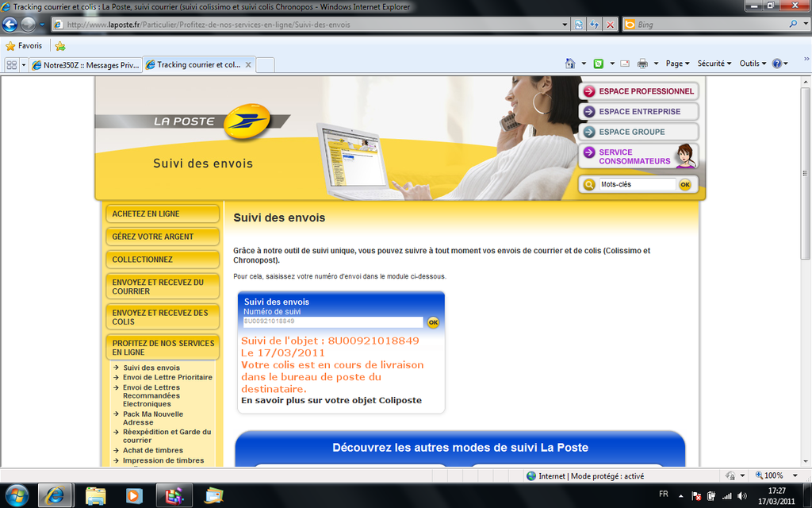Image resolution: width=812 pixels, height=508 pixels.
Task: Open the Gérez votre argent menu
Action: click(x=163, y=237)
